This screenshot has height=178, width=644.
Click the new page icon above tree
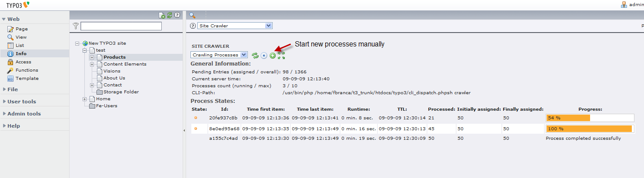tap(162, 15)
